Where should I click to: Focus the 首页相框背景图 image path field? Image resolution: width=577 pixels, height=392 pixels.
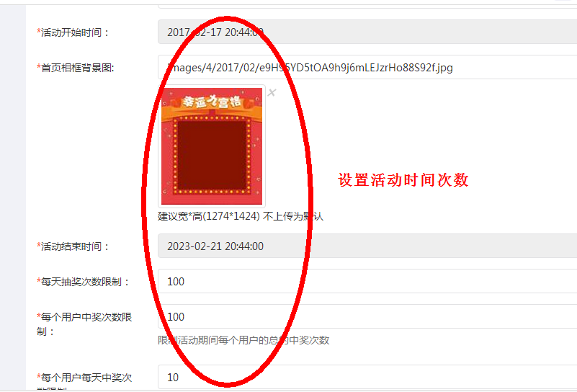[x=367, y=67]
